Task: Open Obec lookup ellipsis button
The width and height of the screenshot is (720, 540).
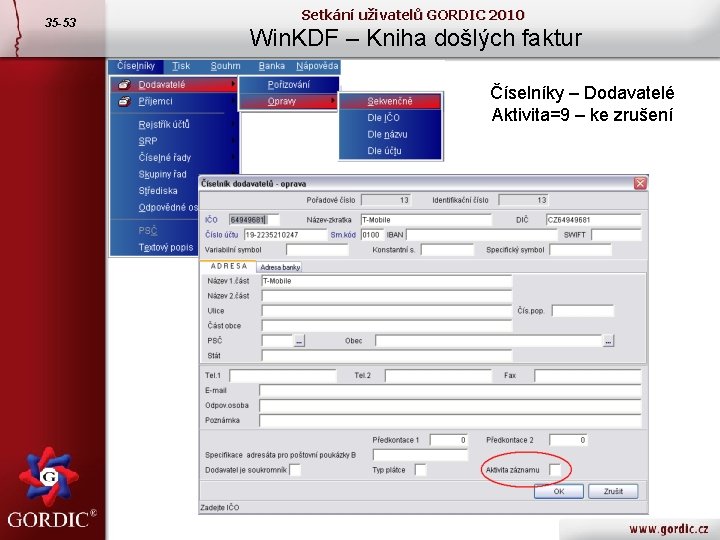Action: (608, 341)
